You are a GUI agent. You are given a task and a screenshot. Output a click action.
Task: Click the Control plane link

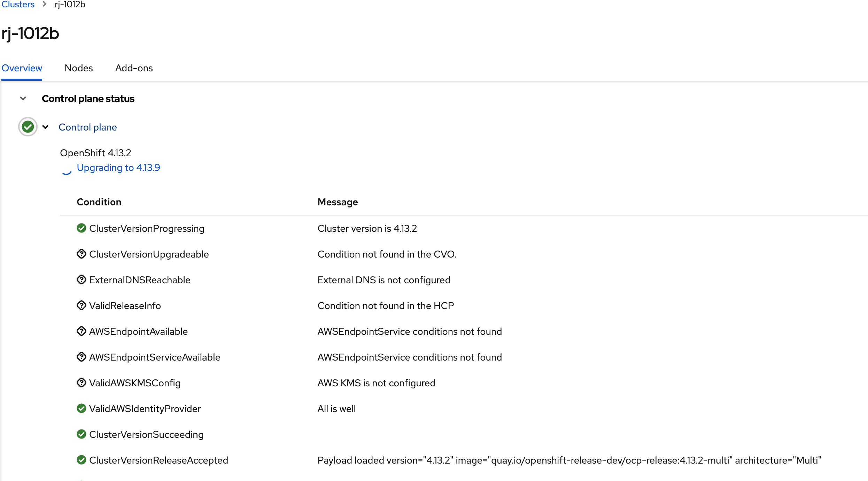coord(88,127)
